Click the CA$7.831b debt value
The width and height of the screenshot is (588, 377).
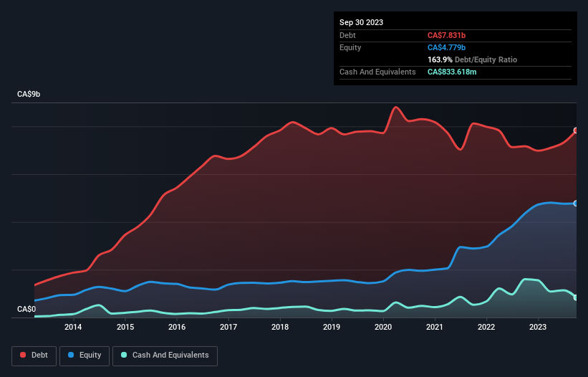[446, 35]
